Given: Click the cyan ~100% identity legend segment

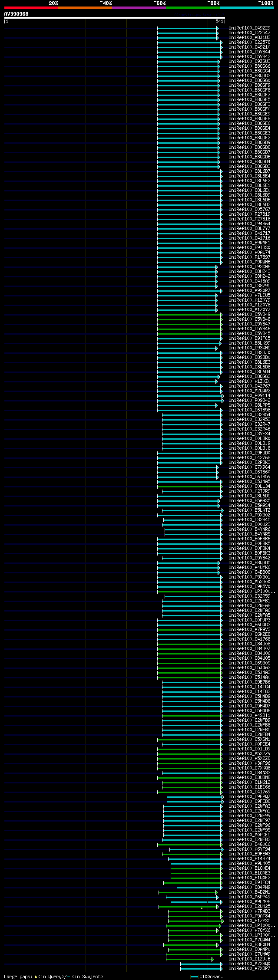Looking at the screenshot, I should coord(247,8).
